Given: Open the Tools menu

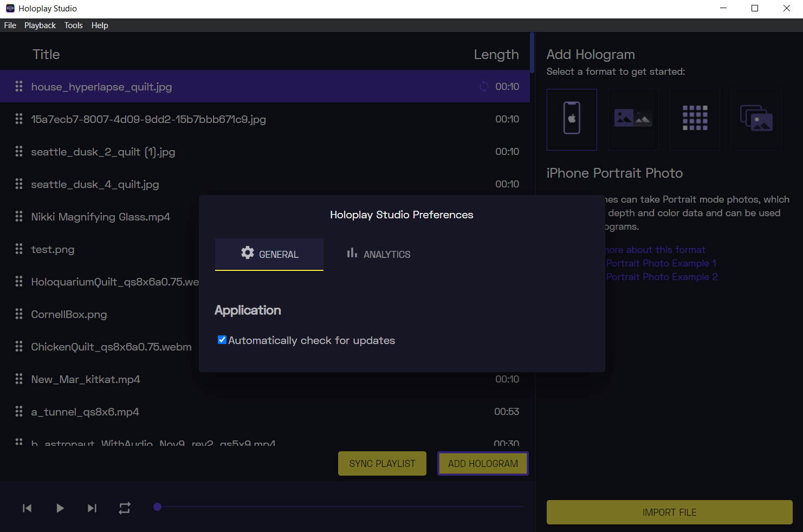Looking at the screenshot, I should coord(74,25).
